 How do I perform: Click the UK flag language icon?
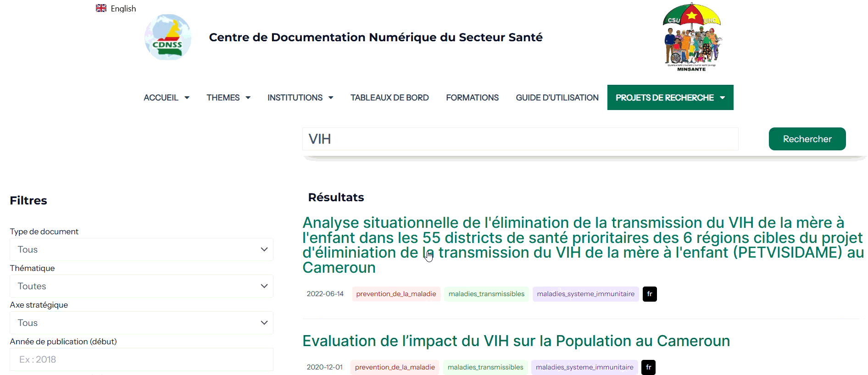(101, 8)
